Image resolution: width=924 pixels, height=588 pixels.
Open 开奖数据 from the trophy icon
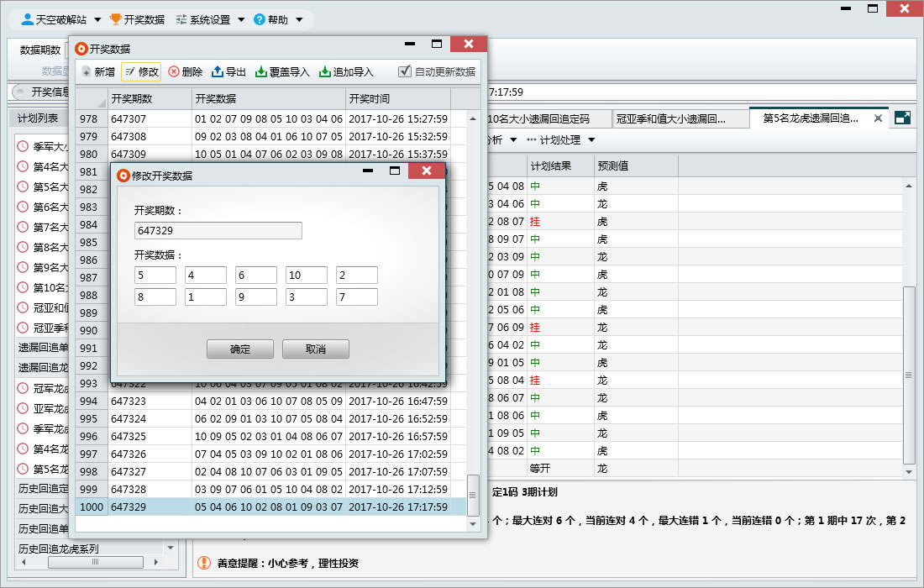click(116, 19)
